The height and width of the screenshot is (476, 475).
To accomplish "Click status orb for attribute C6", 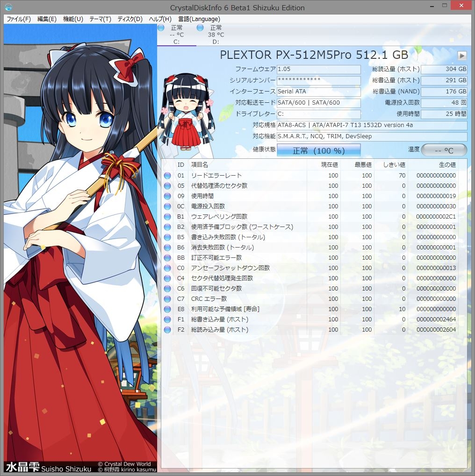I will (x=167, y=289).
